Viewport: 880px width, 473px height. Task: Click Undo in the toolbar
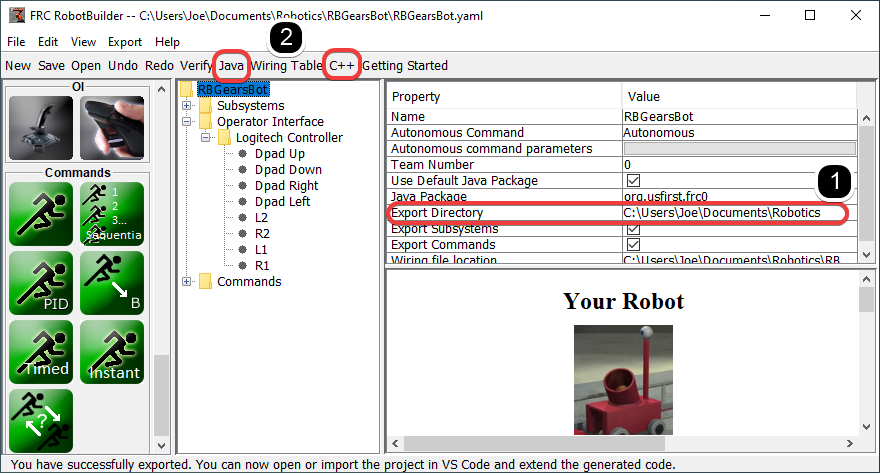pyautogui.click(x=123, y=66)
